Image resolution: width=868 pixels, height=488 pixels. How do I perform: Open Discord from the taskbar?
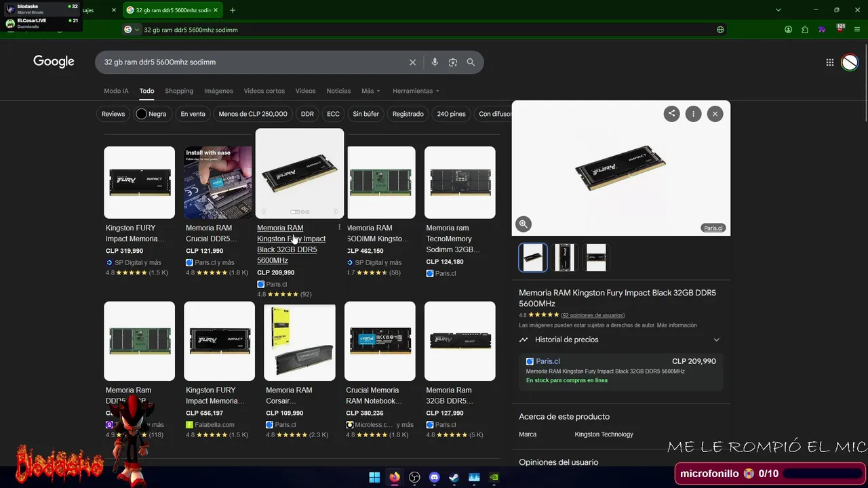[x=435, y=477]
